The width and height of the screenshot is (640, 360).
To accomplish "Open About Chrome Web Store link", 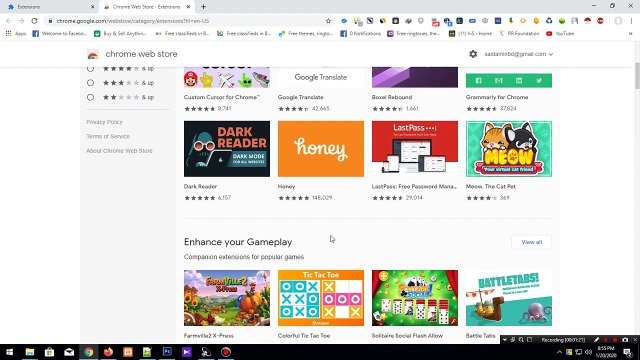I will click(119, 151).
